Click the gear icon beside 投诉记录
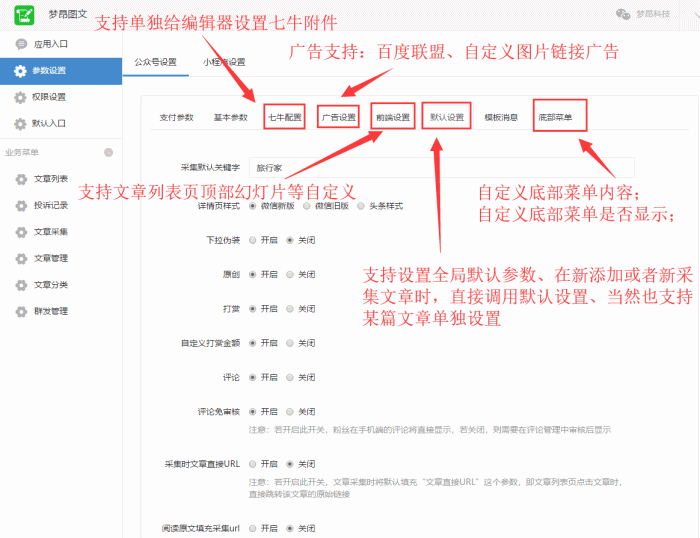Screen dimensions: 700x538 (21, 205)
